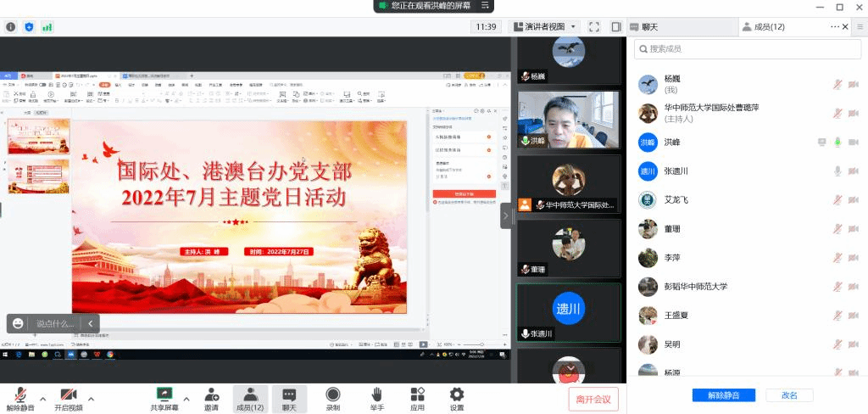Image resolution: width=868 pixels, height=414 pixels.
Task: Open the Invite (邀请) icon
Action: pos(211,399)
